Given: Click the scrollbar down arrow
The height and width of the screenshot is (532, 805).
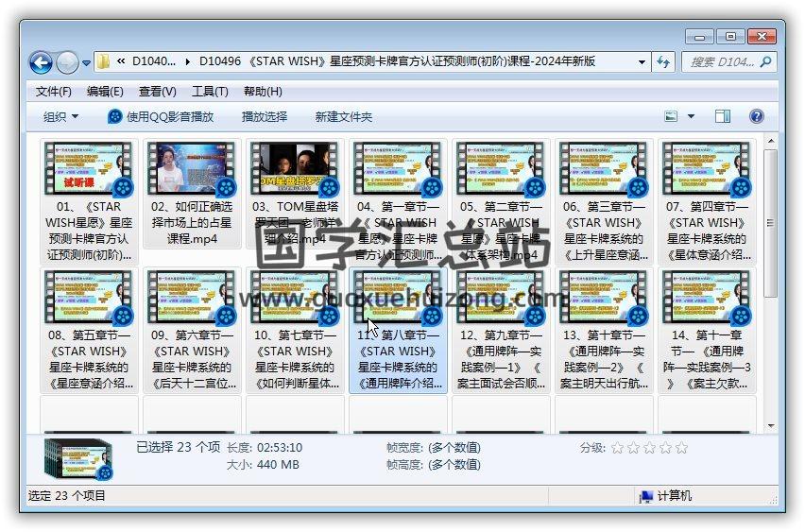Looking at the screenshot, I should click(770, 426).
